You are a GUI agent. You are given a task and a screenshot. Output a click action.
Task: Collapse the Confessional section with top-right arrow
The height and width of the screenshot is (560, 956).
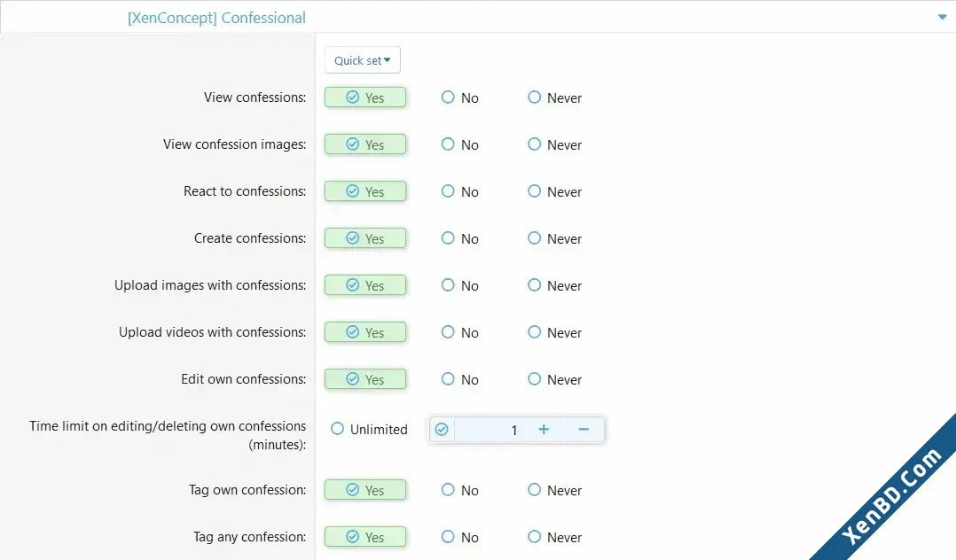click(942, 17)
